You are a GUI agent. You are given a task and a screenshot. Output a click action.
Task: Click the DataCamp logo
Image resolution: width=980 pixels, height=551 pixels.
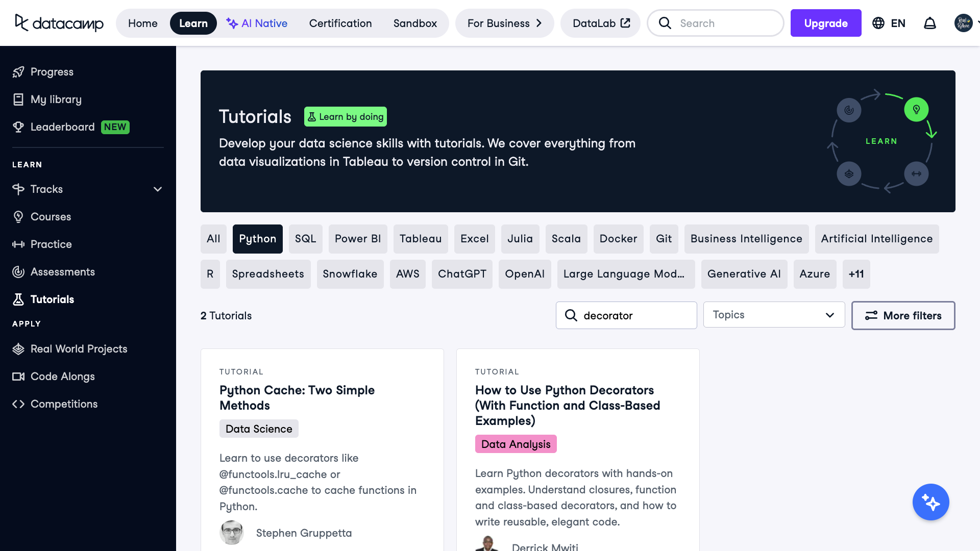59,23
